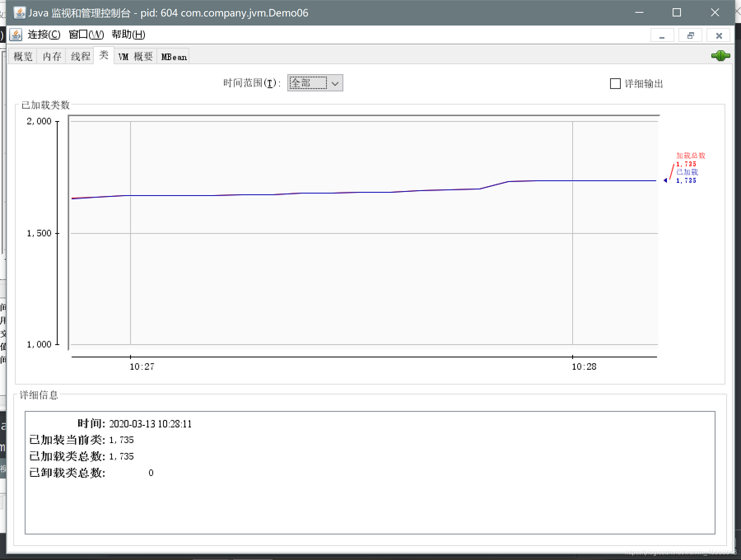Click the green connection status icon
The height and width of the screenshot is (560, 741).
pyautogui.click(x=720, y=56)
